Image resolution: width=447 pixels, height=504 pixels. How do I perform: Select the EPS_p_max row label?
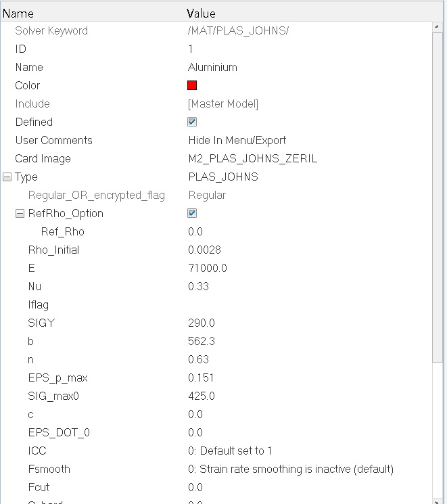tap(58, 377)
